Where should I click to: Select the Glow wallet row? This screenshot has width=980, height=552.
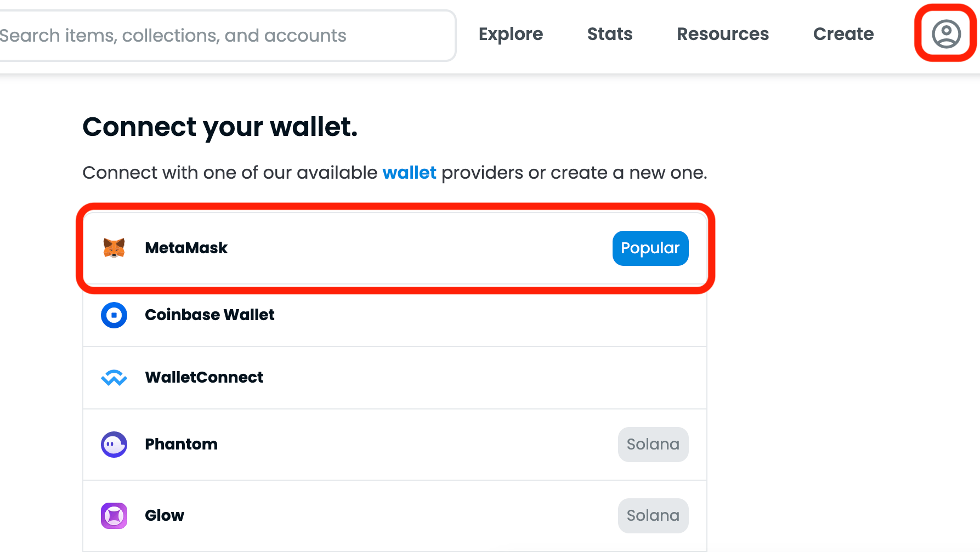pos(395,516)
